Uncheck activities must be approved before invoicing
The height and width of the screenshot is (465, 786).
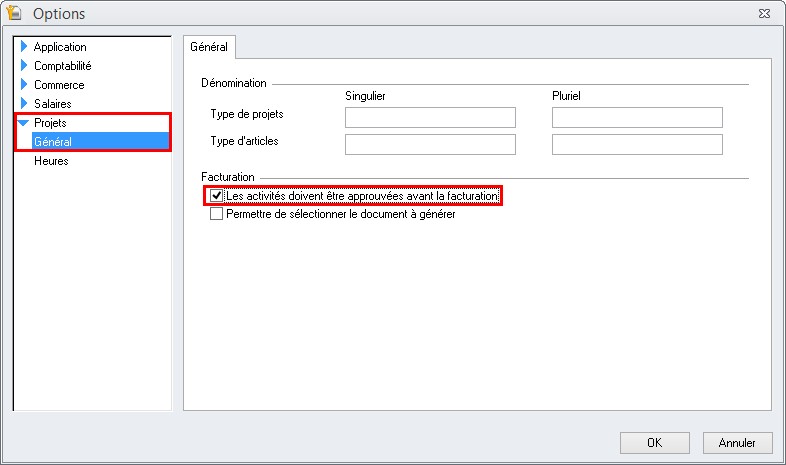[216, 197]
